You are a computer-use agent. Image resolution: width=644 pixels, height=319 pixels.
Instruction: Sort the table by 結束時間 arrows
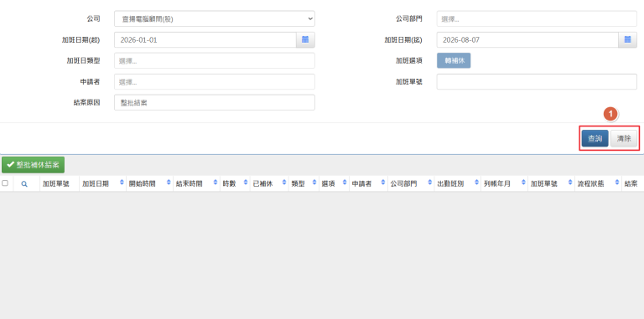[x=216, y=183]
